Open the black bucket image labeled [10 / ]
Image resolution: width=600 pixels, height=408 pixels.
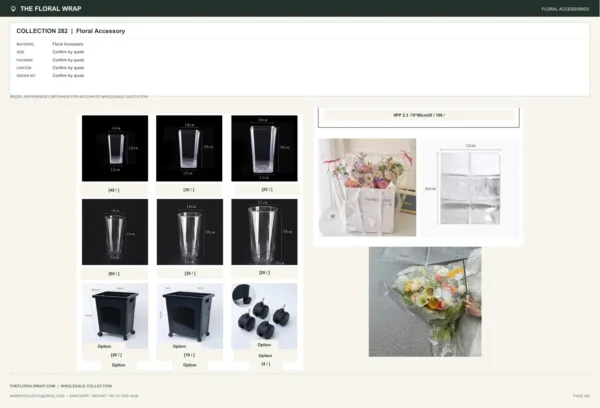pyautogui.click(x=190, y=316)
